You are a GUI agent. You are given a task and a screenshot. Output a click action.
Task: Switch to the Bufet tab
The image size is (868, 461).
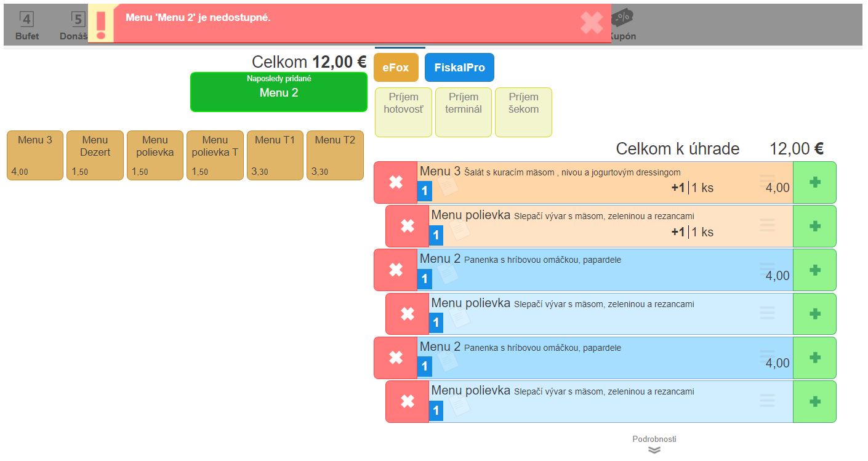coord(27,26)
